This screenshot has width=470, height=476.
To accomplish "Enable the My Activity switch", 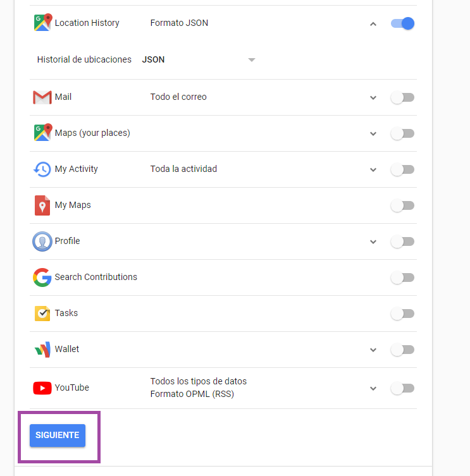I will 402,169.
